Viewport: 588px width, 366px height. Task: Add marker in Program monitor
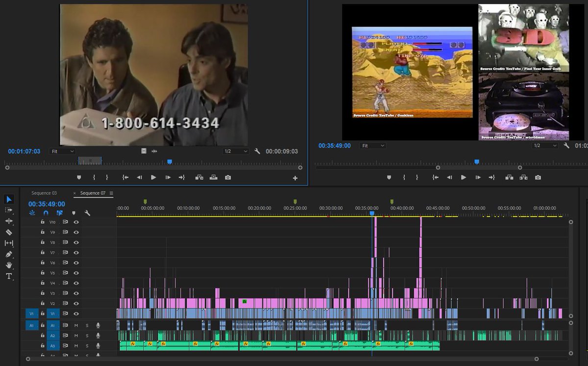click(389, 178)
